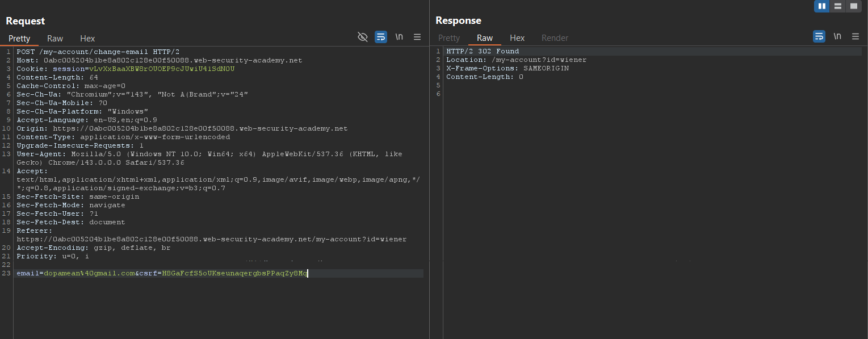
Task: Click the POST /my-account/change-email request line
Action: pyautogui.click(x=98, y=52)
